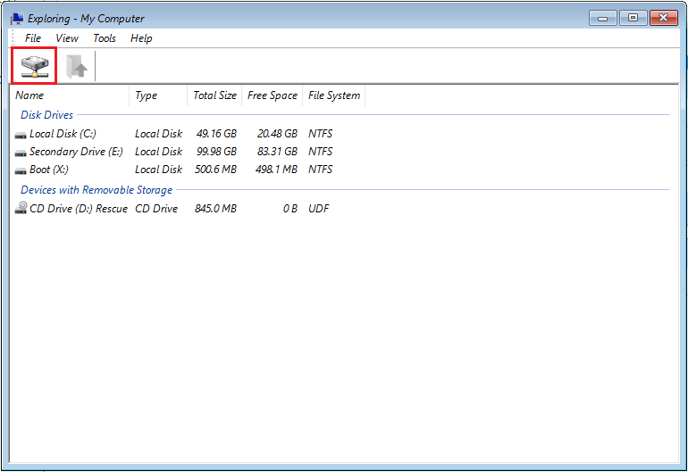
Task: Select the Secondary Drive (E:) drive icon
Action: (x=21, y=153)
